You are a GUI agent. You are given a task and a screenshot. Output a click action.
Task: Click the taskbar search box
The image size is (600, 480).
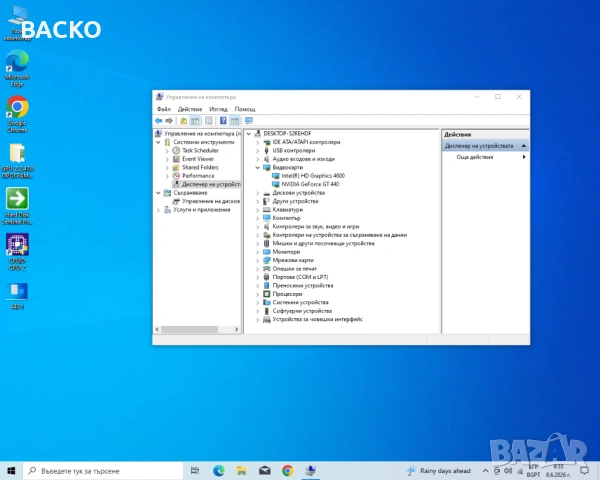click(x=103, y=471)
